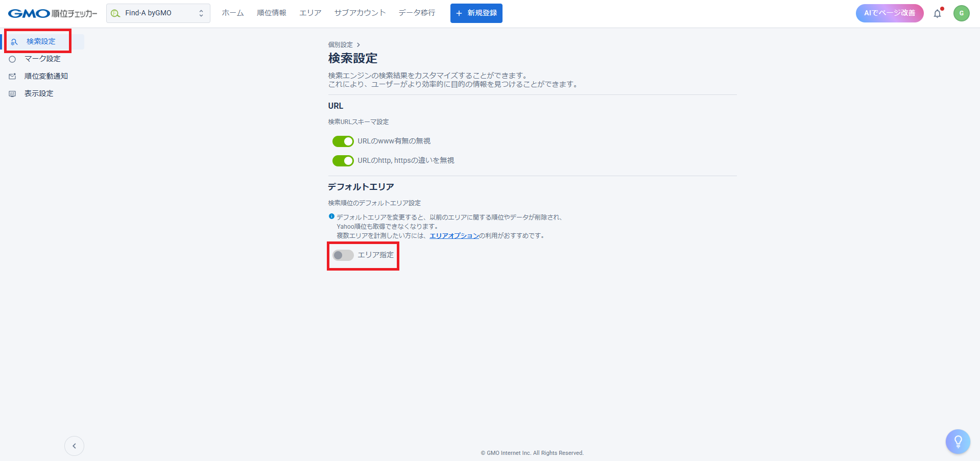Toggle URLのhttp, httpsの違いを無視 switch

coord(343,161)
